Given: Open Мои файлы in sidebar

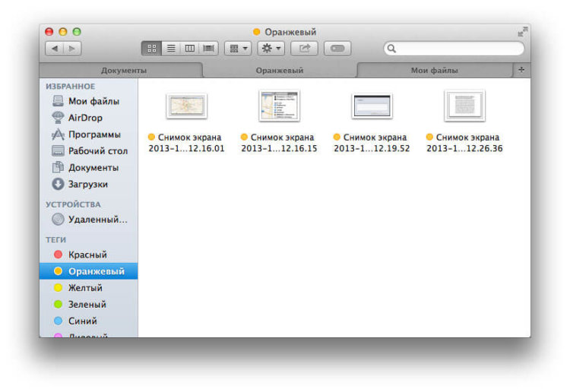Looking at the screenshot, I should coord(89,101).
